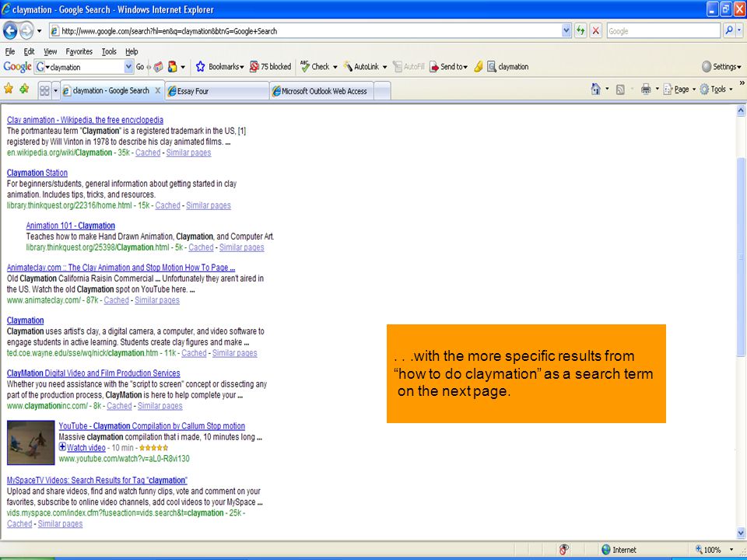This screenshot has height=560, width=747.
Task: Go back with the Back arrow button
Action: point(10,31)
